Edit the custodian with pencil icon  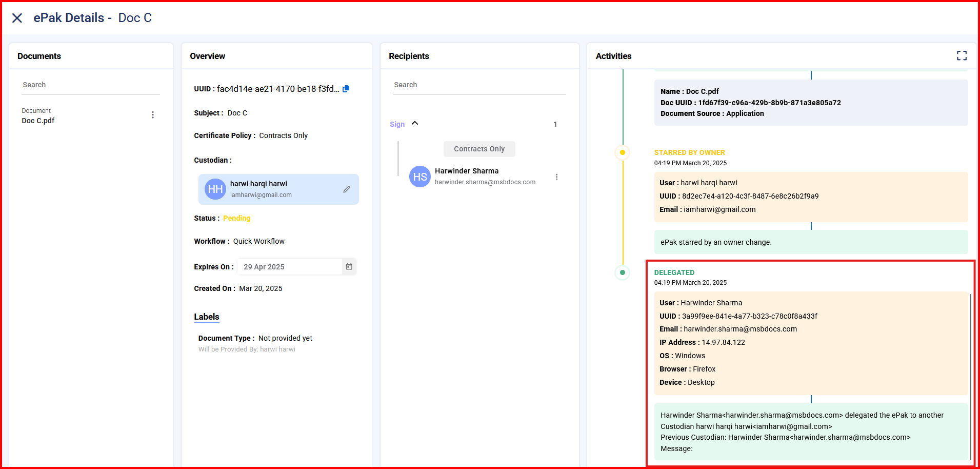(x=347, y=189)
